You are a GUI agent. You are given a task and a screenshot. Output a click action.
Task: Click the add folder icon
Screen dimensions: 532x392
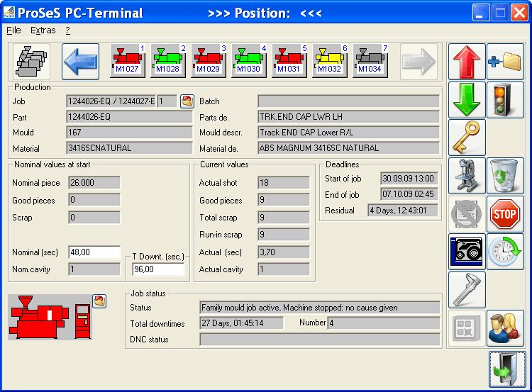click(505, 62)
